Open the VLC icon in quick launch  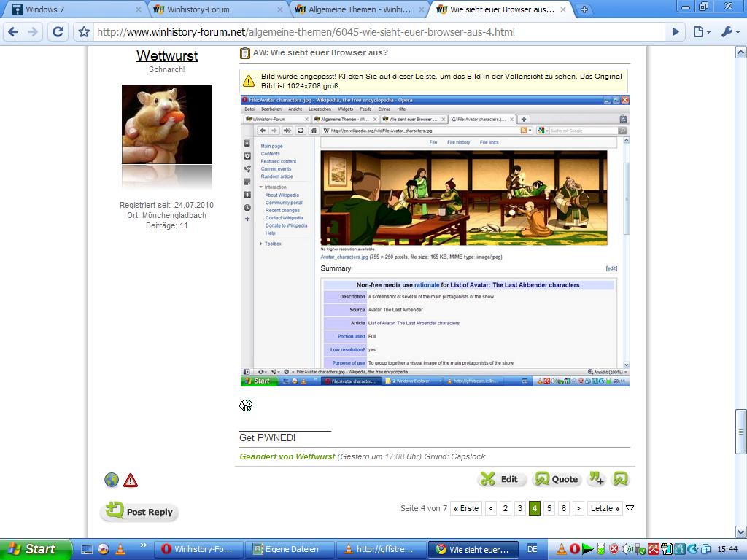[x=121, y=549]
